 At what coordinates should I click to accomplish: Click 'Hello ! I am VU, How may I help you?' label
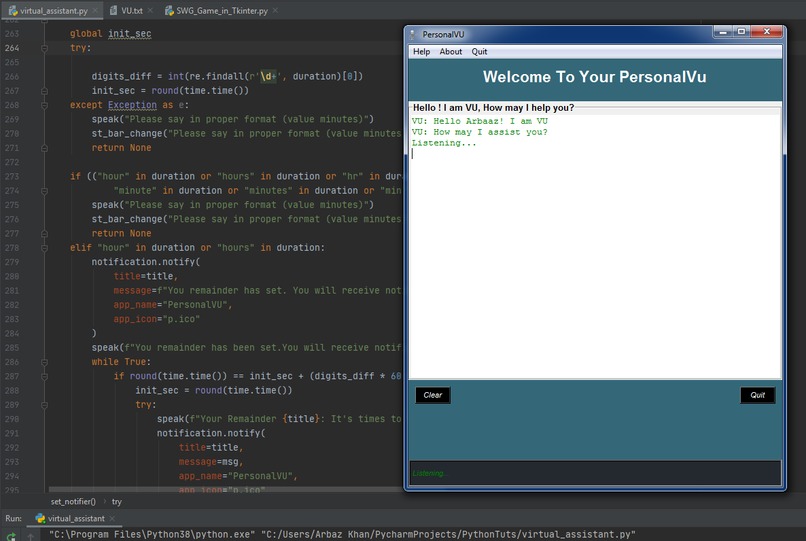[x=493, y=107]
